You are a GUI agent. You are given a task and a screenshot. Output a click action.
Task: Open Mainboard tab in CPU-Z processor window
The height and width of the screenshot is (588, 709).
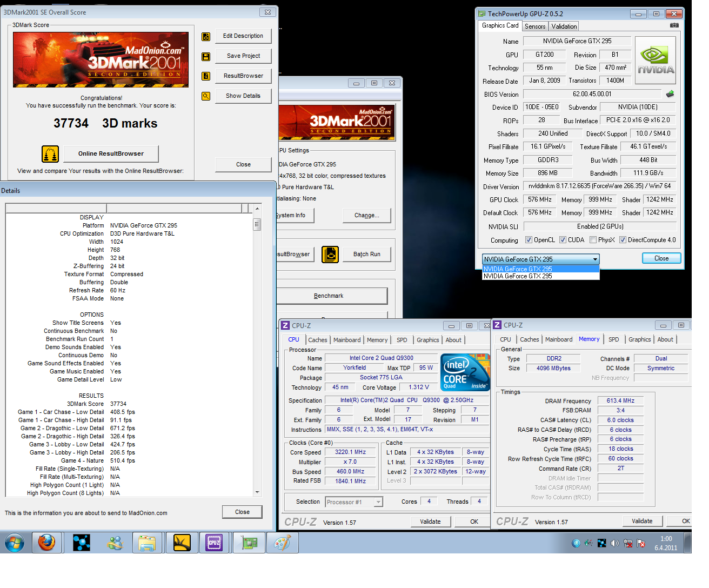(x=347, y=340)
